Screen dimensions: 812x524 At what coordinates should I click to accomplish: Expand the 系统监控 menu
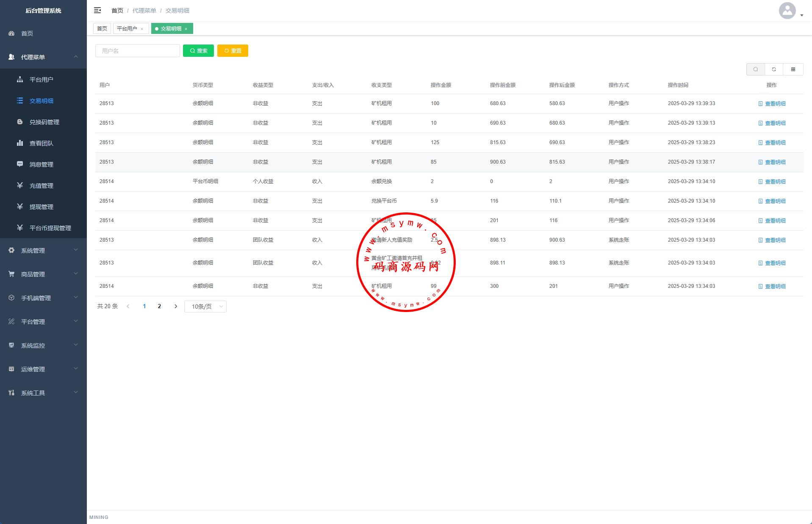pyautogui.click(x=43, y=346)
